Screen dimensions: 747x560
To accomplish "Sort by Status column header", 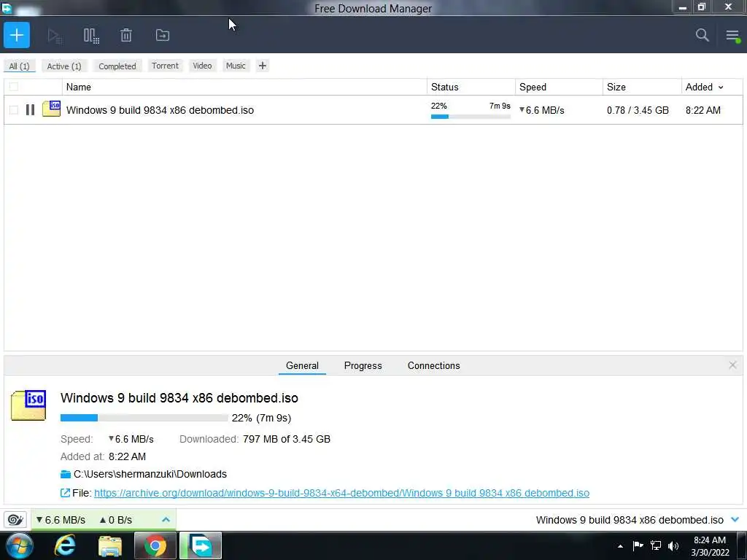I will [471, 87].
